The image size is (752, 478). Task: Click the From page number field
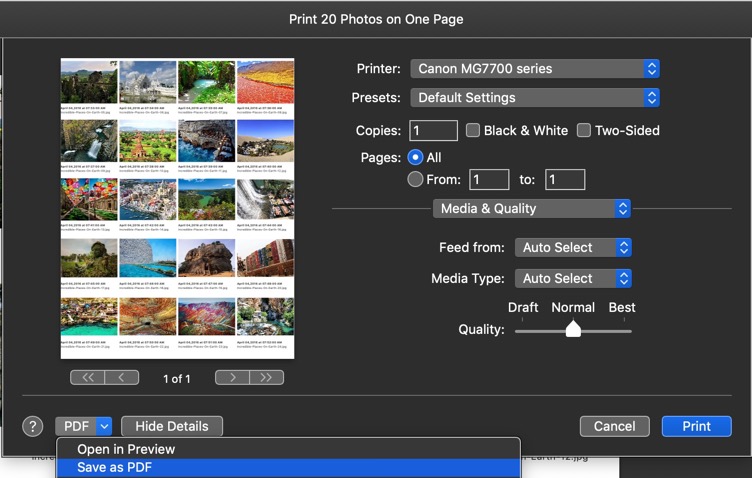(489, 179)
